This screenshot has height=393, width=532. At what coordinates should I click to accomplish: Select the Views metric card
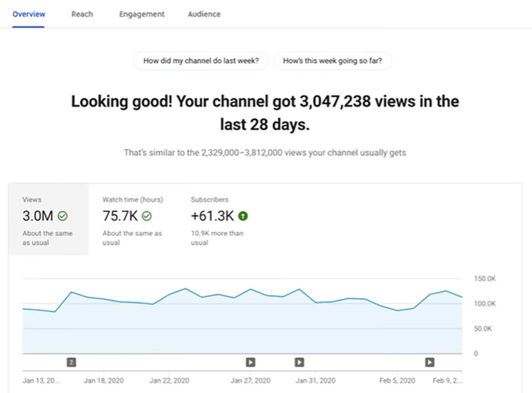[x=48, y=219]
